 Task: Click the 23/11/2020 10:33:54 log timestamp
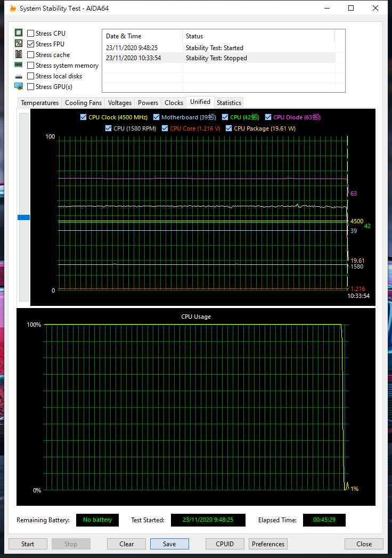tap(133, 58)
